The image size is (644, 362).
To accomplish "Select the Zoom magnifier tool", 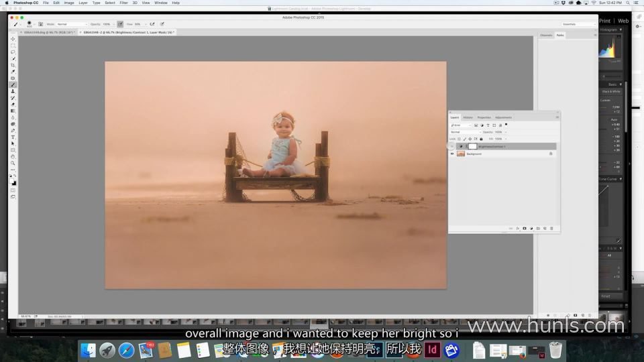I will click(13, 163).
